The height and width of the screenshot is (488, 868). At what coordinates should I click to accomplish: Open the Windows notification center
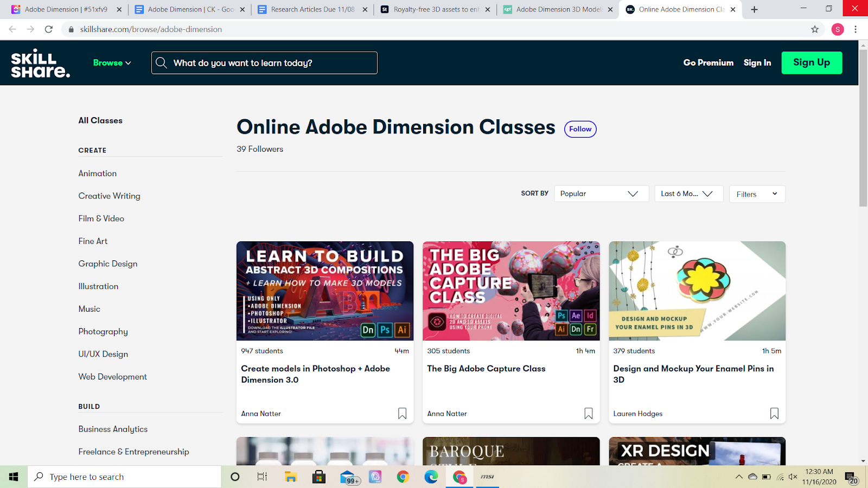pyautogui.click(x=851, y=477)
